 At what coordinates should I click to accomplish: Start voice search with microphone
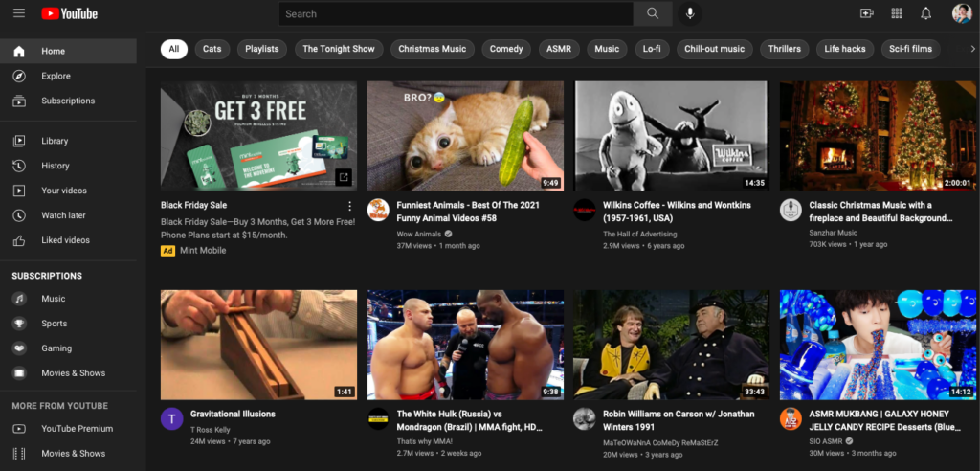(x=690, y=13)
